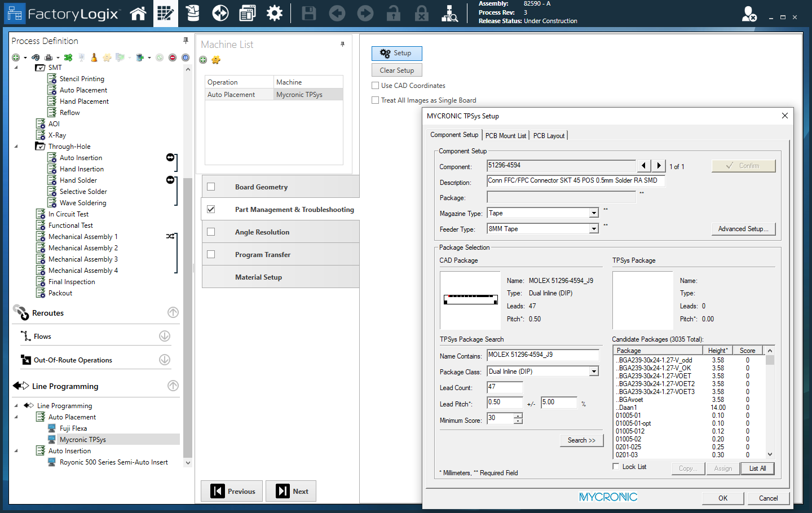Expand the Flows section

pyautogui.click(x=164, y=335)
